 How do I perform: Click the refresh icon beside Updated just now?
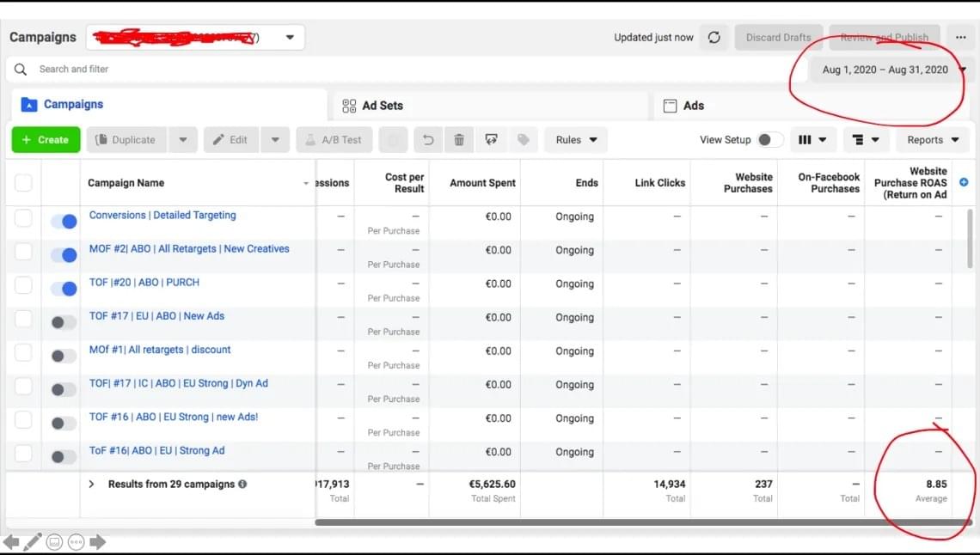714,38
